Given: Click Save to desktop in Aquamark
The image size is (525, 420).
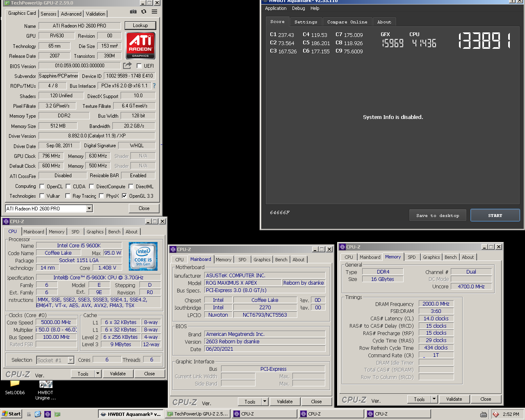Looking at the screenshot, I should [438, 216].
